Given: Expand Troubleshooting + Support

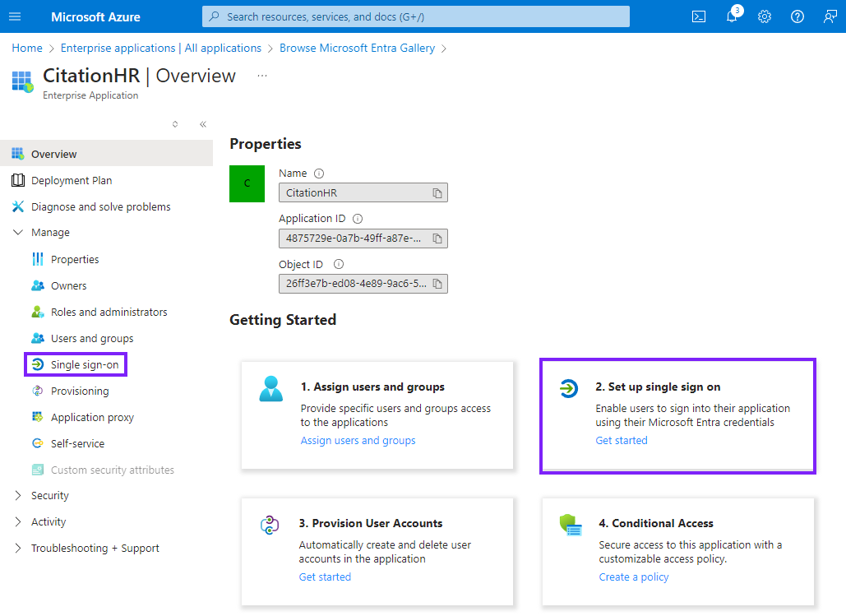Looking at the screenshot, I should pos(95,548).
